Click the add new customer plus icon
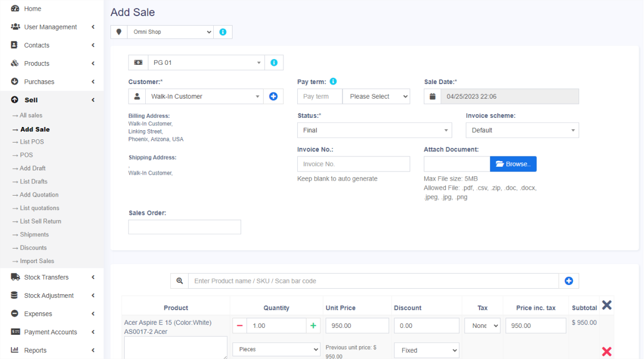Image resolution: width=644 pixels, height=359 pixels. click(273, 96)
